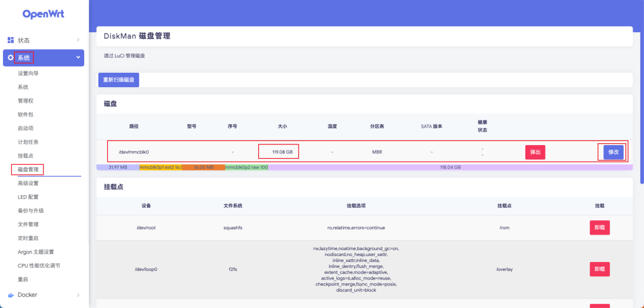The height and width of the screenshot is (308, 644).
Task: Open 定时重启 page
Action: [x=29, y=238]
